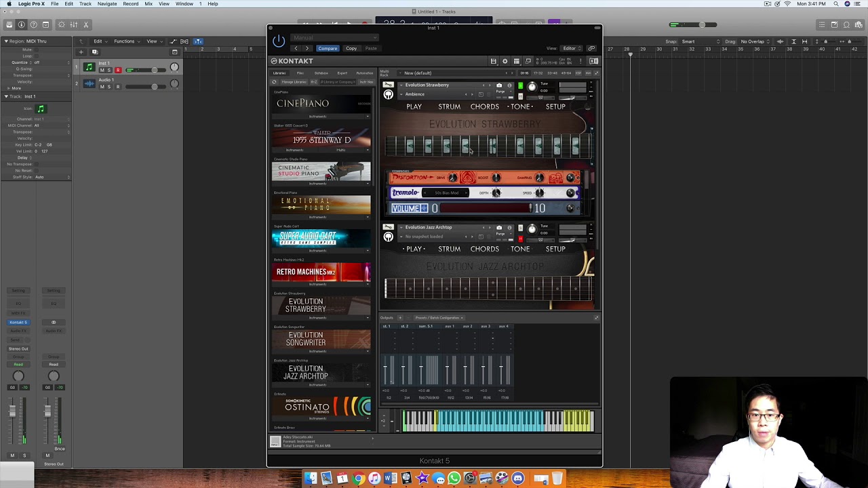
Task: Open the Manual preset dropdown in plugin header
Action: [335, 38]
